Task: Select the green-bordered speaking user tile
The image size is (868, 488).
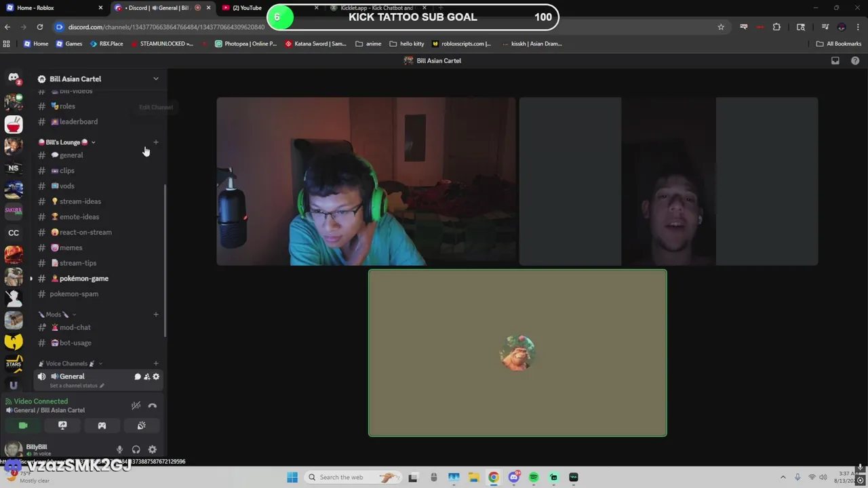Action: coord(517,353)
